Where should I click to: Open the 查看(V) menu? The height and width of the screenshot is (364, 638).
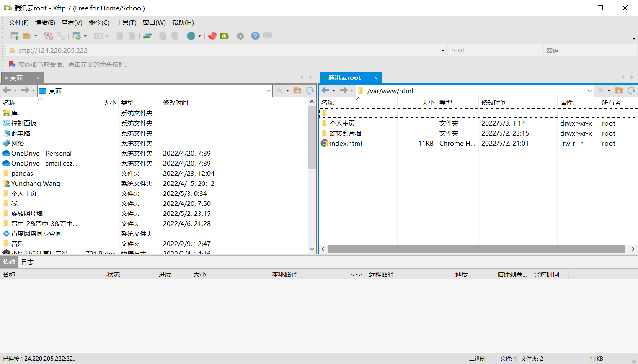(72, 23)
